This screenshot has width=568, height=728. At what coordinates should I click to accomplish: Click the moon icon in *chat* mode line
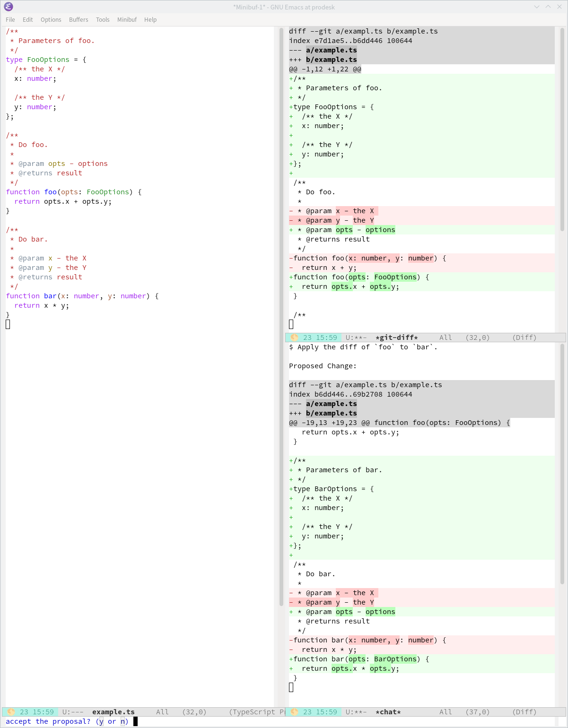coord(294,712)
